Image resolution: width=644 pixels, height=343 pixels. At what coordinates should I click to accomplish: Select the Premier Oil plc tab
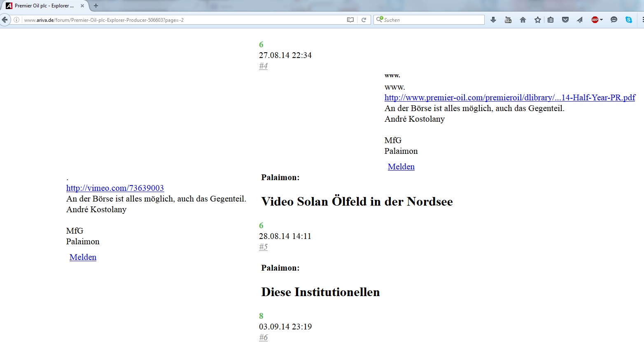coord(44,6)
